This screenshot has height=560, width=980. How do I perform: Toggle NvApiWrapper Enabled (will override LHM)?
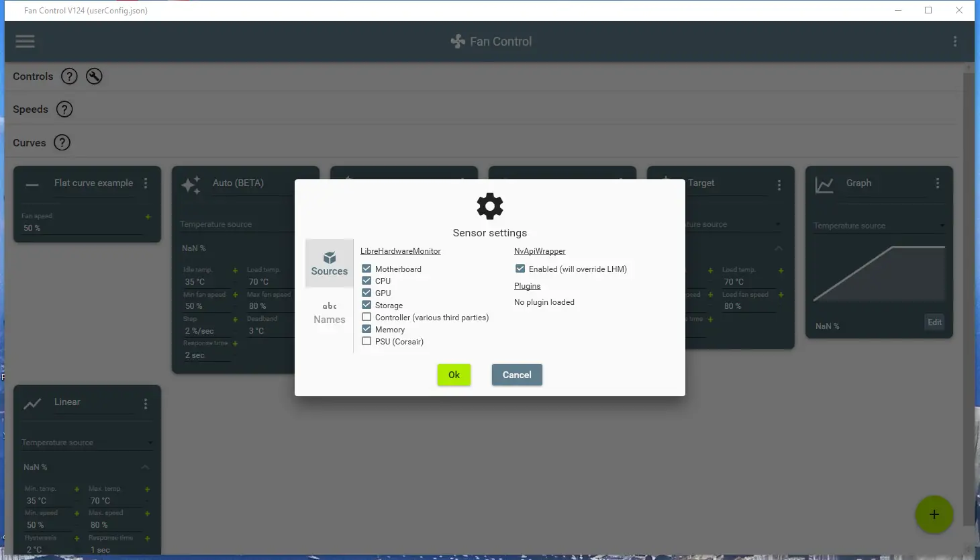coord(520,269)
